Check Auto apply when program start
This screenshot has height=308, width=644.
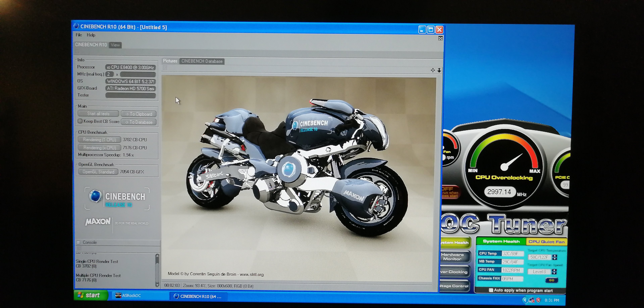point(491,290)
